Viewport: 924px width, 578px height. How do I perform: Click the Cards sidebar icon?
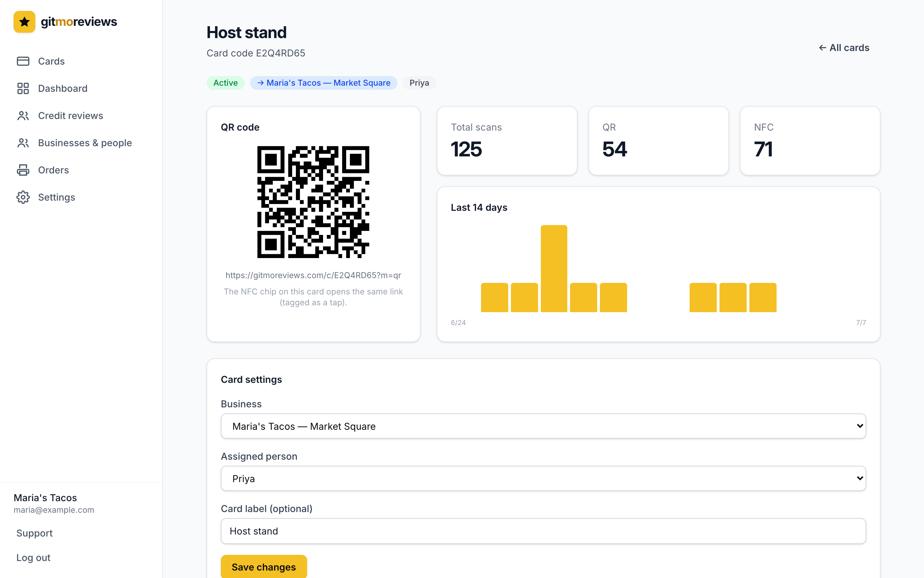click(23, 61)
